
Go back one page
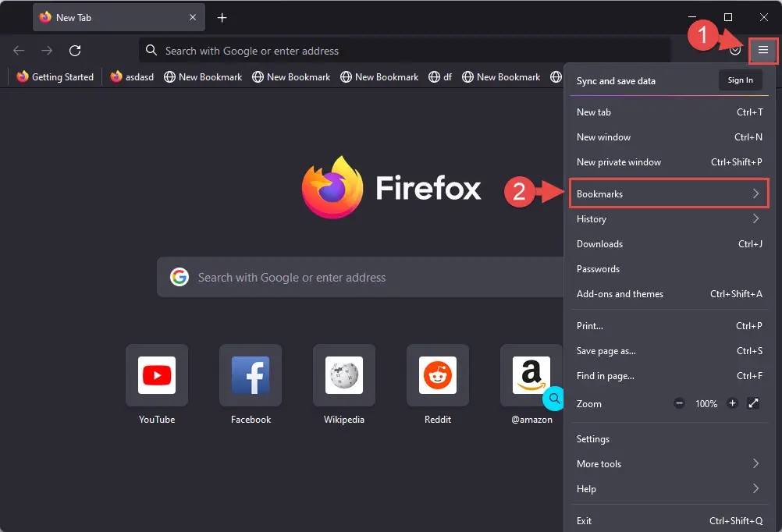19,51
